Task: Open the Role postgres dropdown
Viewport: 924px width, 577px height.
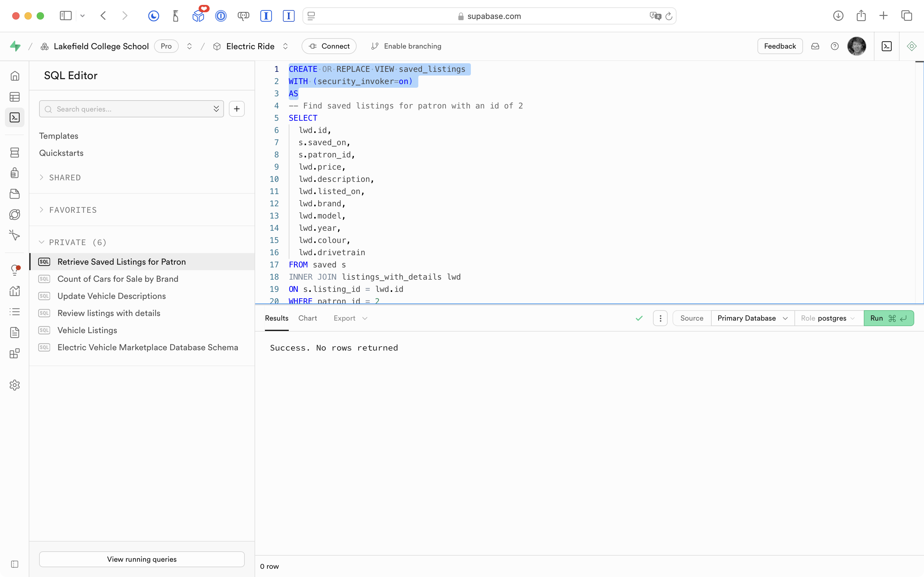Action: (828, 318)
